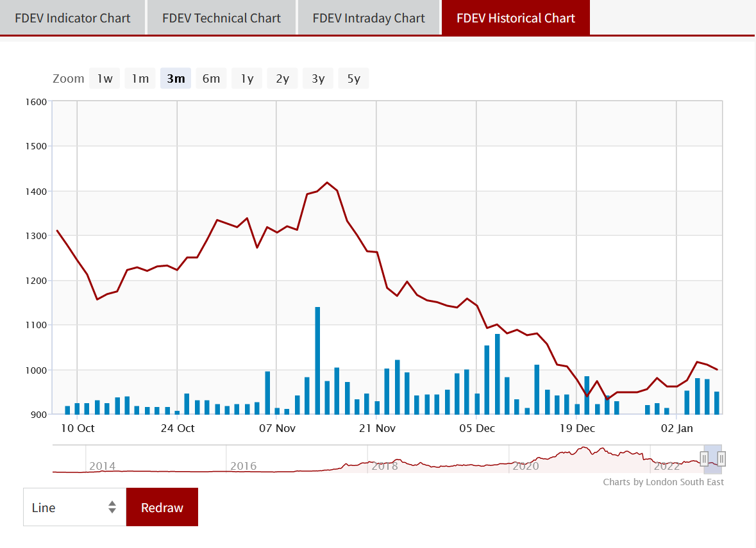The width and height of the screenshot is (756, 548).
Task: Click the price line peak near 1400
Action: (328, 183)
